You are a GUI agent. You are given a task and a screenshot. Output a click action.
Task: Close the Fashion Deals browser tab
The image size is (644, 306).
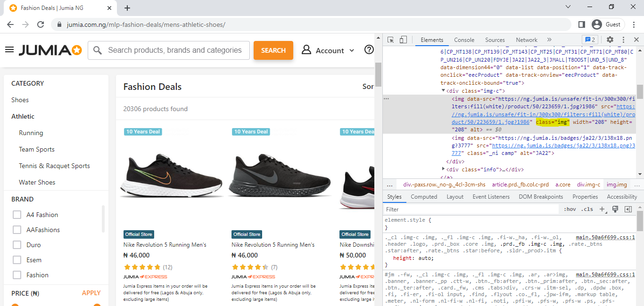(x=109, y=8)
